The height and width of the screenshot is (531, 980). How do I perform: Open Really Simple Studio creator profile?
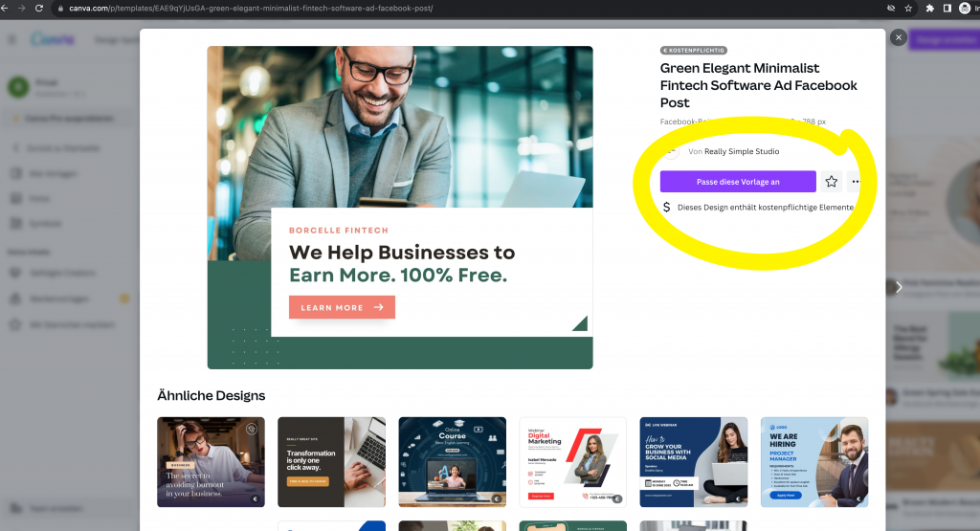click(742, 151)
